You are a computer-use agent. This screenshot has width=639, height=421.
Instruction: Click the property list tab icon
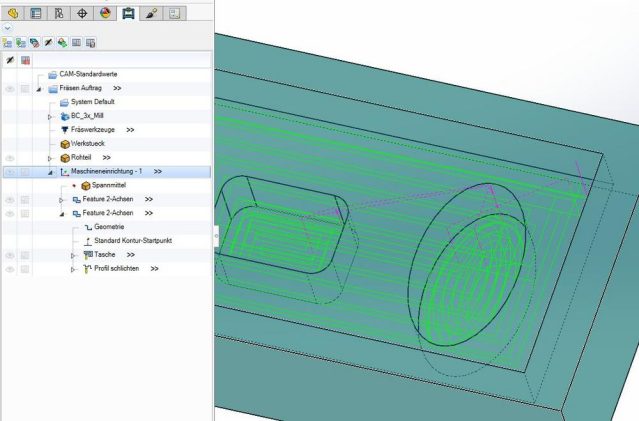click(x=36, y=13)
